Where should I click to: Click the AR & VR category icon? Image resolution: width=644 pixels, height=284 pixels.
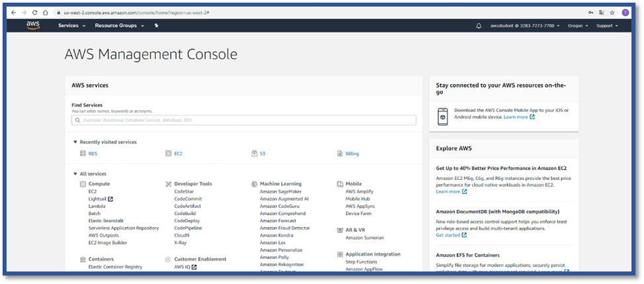pyautogui.click(x=340, y=230)
